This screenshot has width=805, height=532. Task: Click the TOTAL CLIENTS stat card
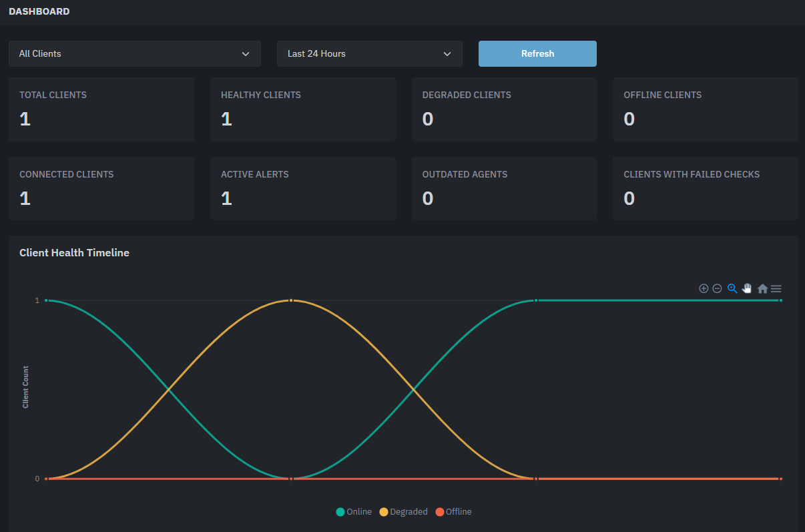(x=101, y=109)
